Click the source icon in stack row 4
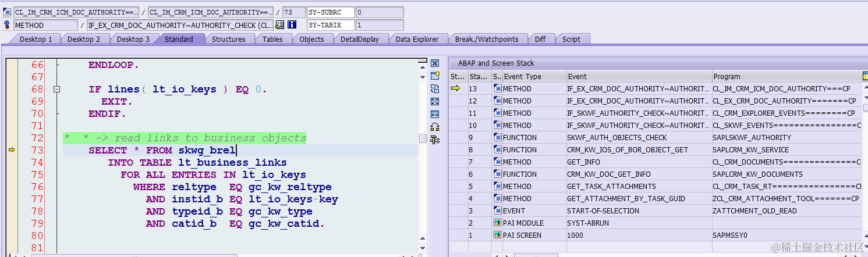The width and height of the screenshot is (868, 257). coord(497,199)
